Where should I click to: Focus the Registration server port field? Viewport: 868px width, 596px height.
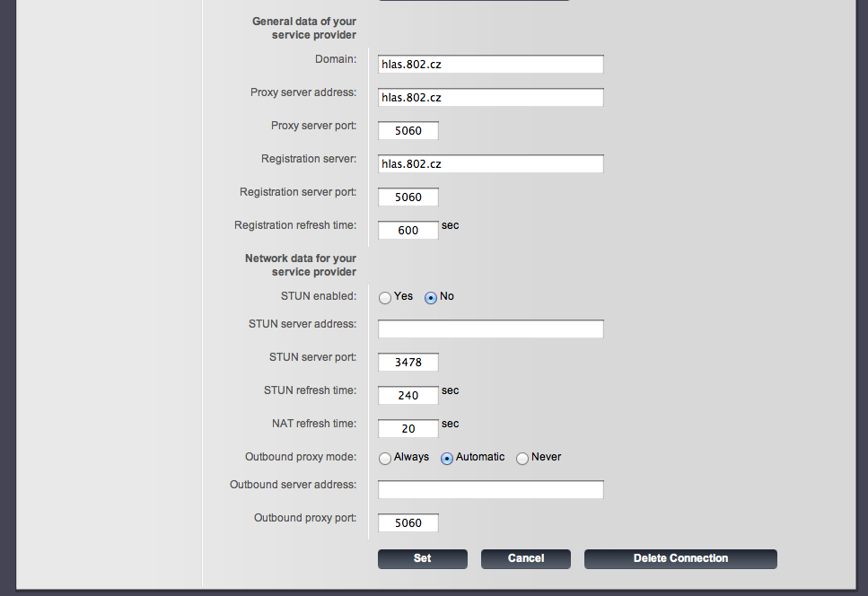(x=408, y=197)
